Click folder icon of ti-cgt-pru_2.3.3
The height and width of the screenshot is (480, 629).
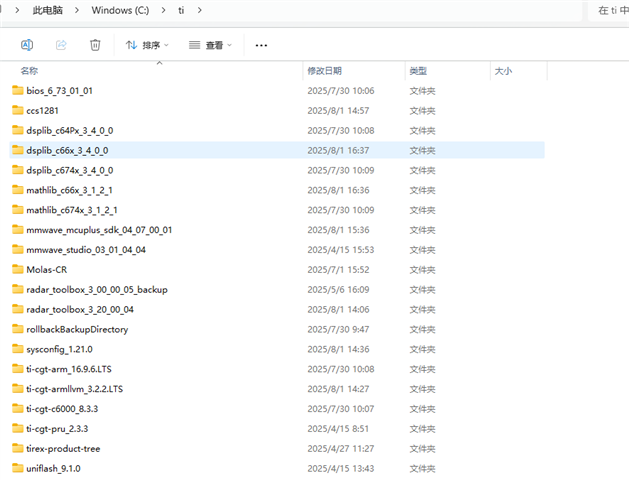point(18,429)
